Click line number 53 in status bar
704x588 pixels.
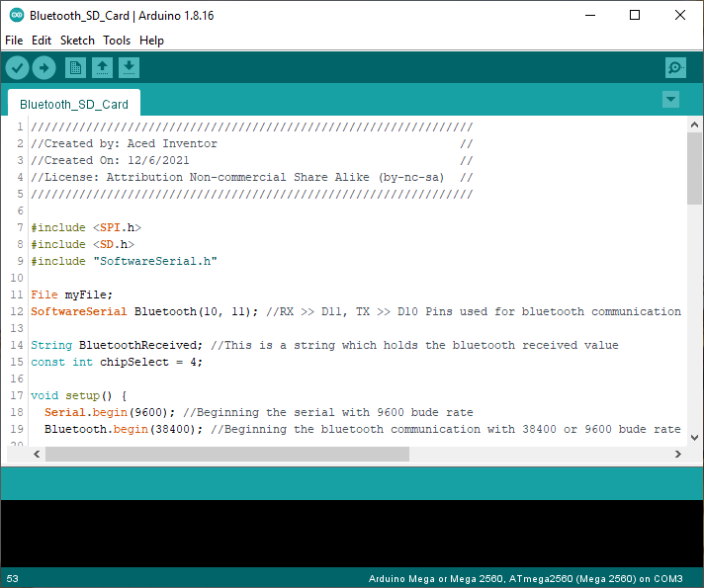tap(13, 578)
